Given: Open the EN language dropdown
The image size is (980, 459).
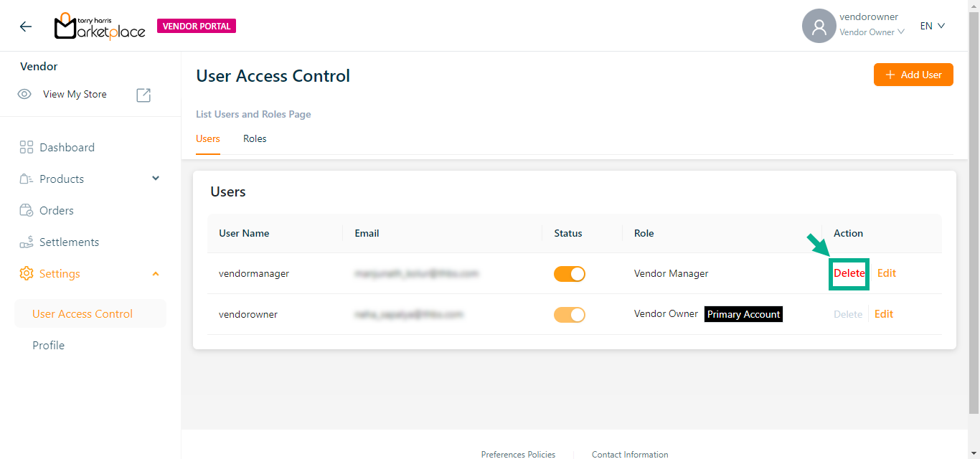Looking at the screenshot, I should click(932, 26).
